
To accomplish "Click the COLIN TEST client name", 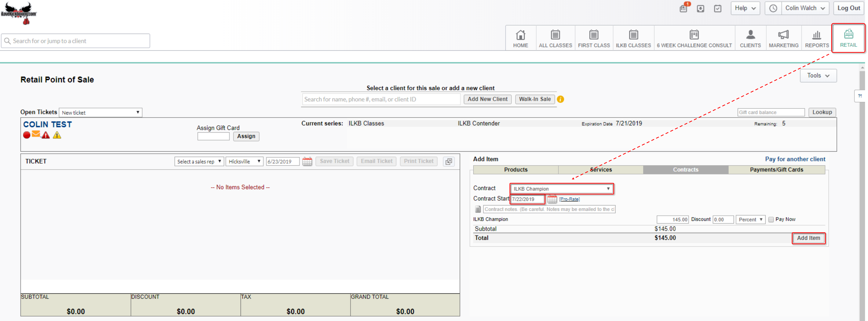I will pyautogui.click(x=48, y=125).
